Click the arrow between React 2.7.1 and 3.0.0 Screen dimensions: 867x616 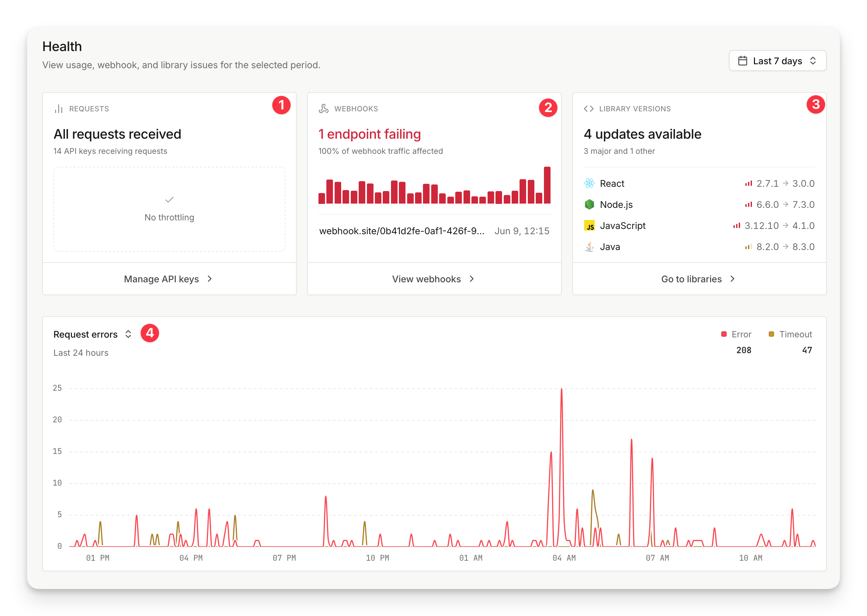[x=785, y=183]
